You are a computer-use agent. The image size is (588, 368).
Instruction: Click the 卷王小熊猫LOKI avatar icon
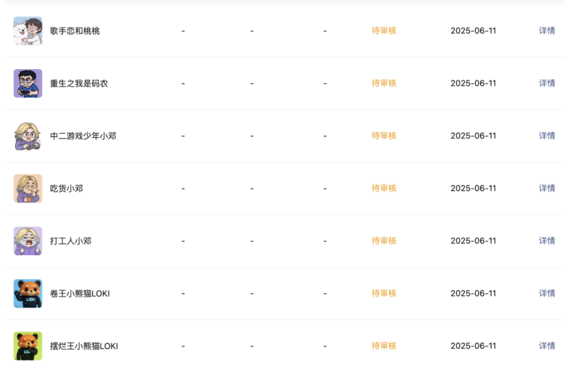click(x=28, y=293)
